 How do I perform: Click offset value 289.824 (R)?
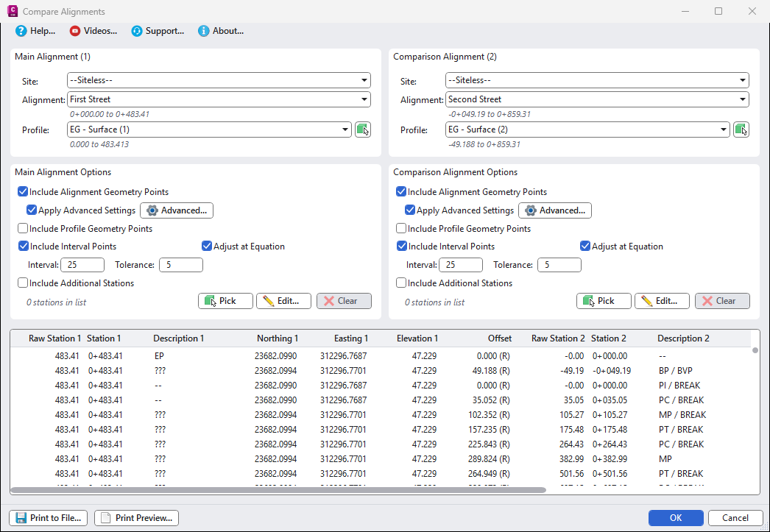[x=489, y=459]
